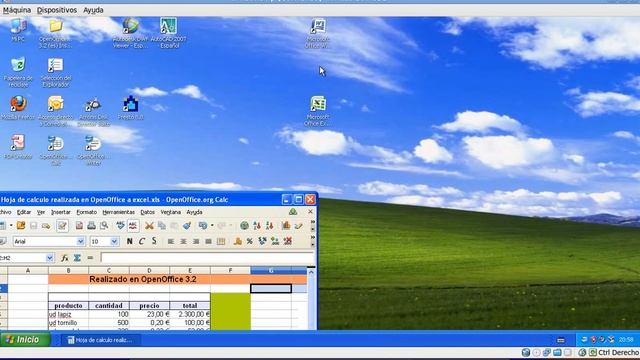This screenshot has width=640, height=360.
Task: Open the Name Box dropdown arrow
Action: tap(49, 258)
